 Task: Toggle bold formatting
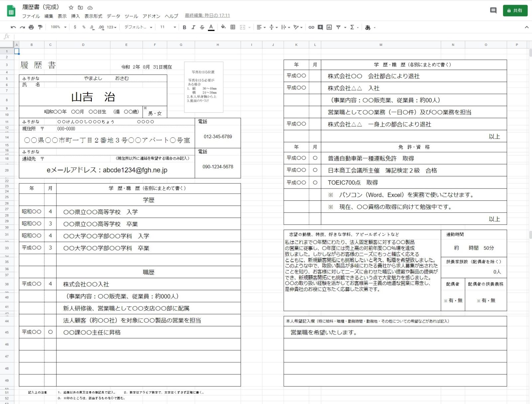[185, 27]
